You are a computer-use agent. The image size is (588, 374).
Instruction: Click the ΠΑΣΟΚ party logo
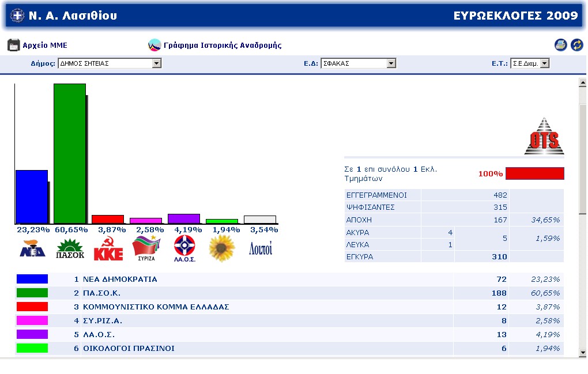click(70, 249)
